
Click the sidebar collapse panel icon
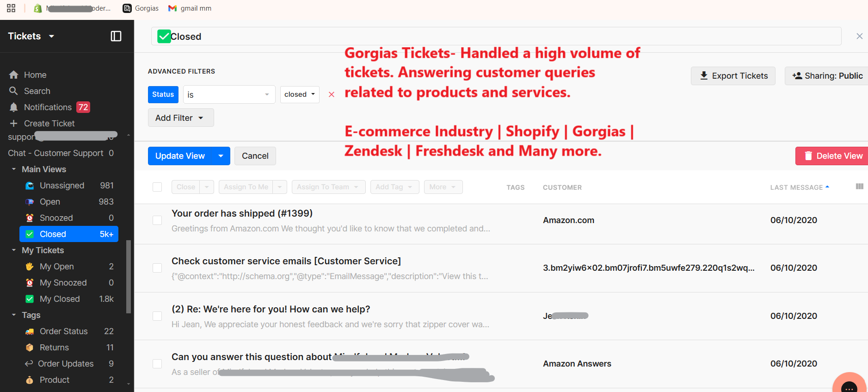tap(116, 36)
